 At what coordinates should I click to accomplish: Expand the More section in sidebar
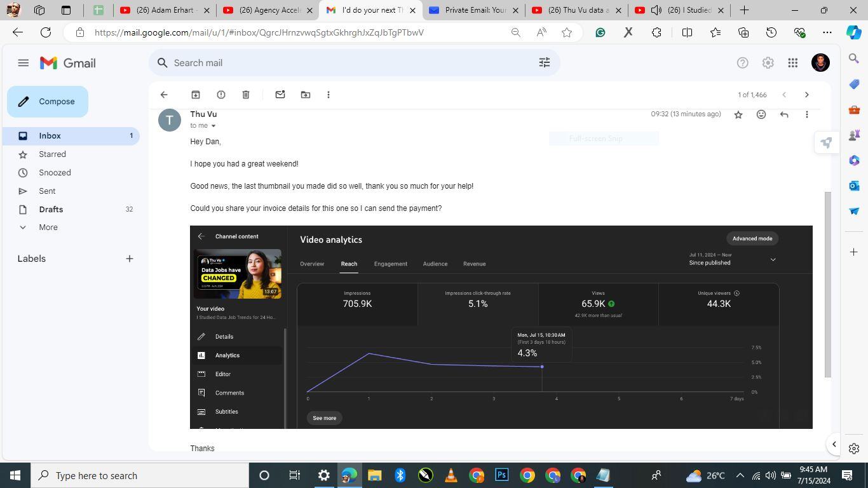pos(48,227)
